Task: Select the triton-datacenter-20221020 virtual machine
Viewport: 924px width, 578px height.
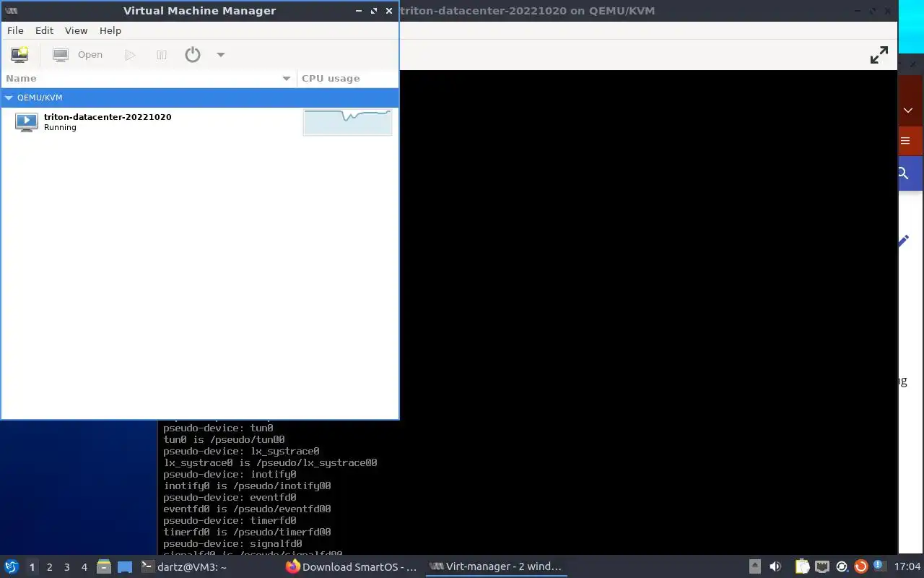Action: [199, 122]
